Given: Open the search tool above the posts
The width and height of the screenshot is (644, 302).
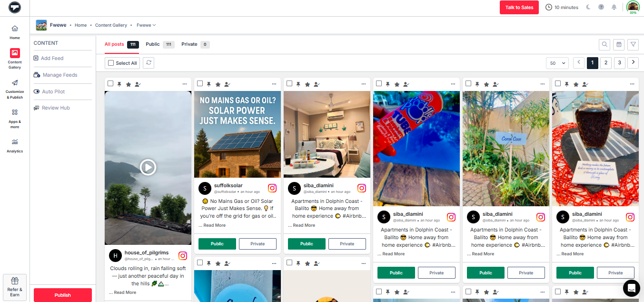Looking at the screenshot, I should [604, 44].
